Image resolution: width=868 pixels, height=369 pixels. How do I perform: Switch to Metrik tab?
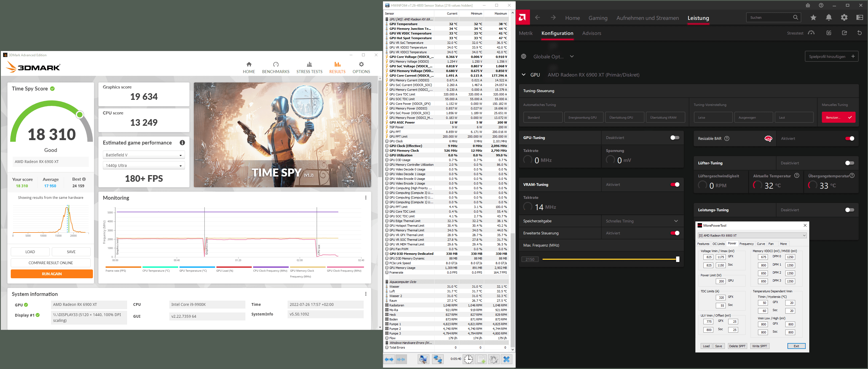tap(526, 33)
